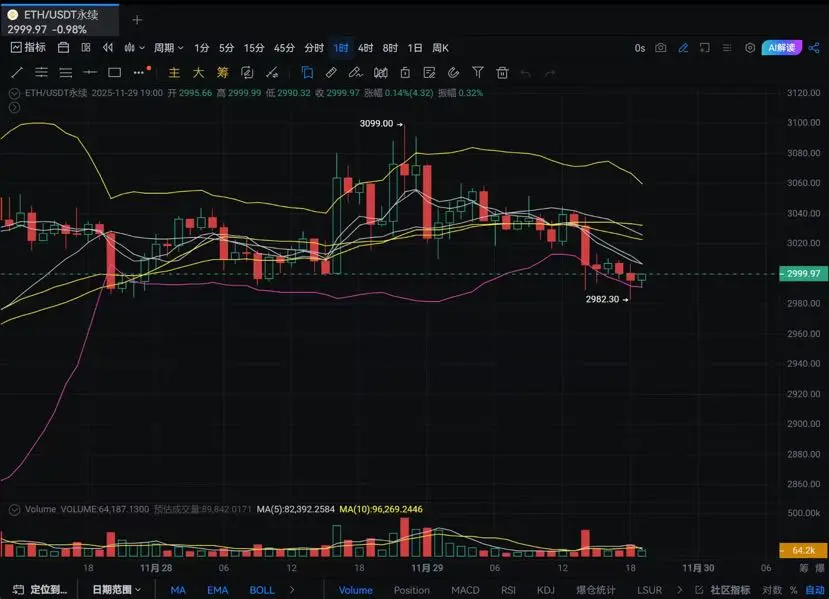The image size is (829, 599).
Task: Toggle the 筹 chip distribution button
Action: (223, 72)
